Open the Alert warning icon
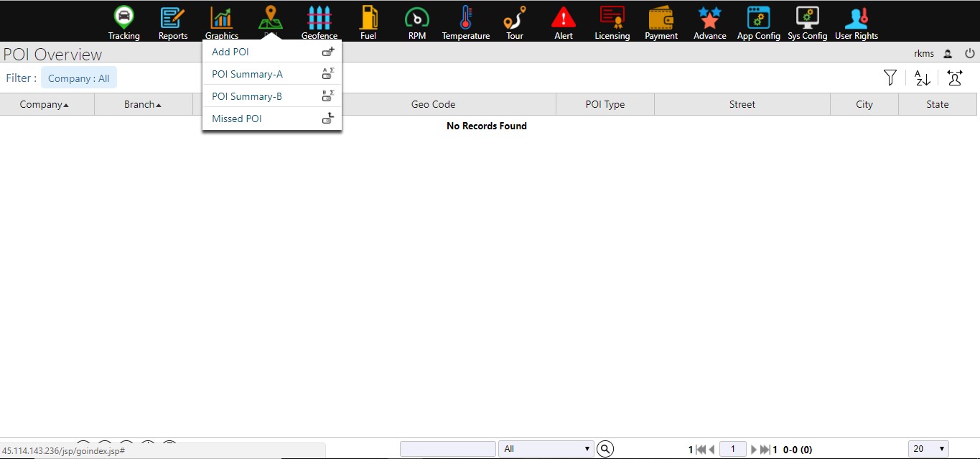This screenshot has height=459, width=980. (564, 22)
